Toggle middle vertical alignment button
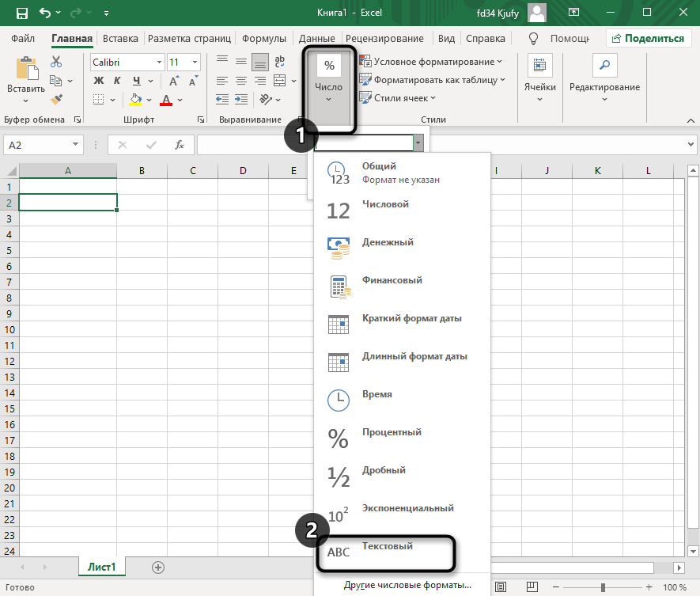The image size is (700, 596). point(240,62)
